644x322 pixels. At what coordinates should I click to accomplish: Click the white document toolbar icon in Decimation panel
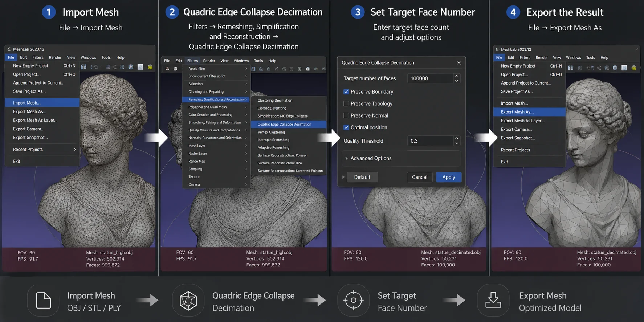coord(308,69)
